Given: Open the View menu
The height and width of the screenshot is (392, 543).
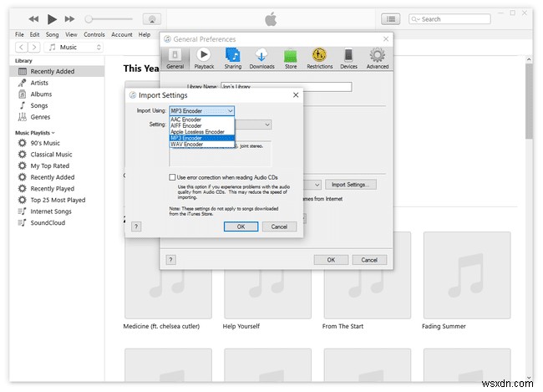Looking at the screenshot, I should pos(71,34).
